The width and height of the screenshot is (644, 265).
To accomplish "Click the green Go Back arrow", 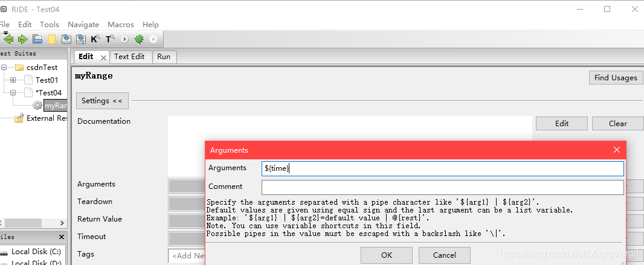I will 8,39.
